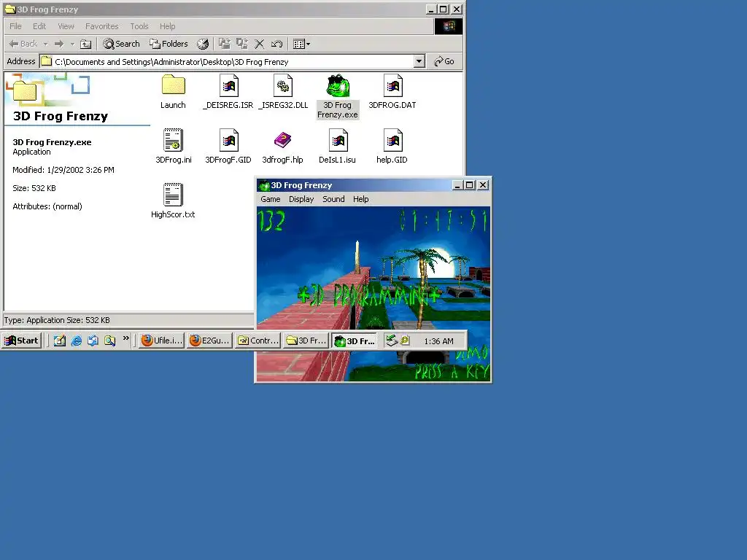Open the Edit menu in Explorer

39,26
